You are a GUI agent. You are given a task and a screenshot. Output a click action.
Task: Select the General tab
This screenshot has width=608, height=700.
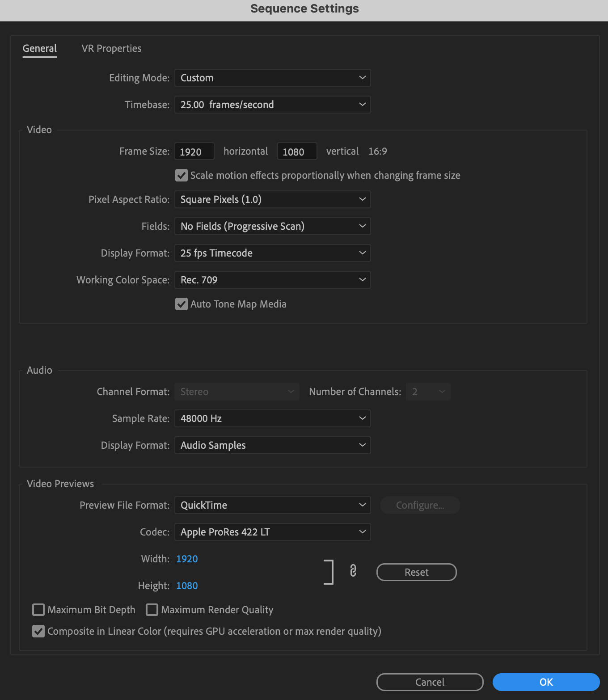click(39, 48)
